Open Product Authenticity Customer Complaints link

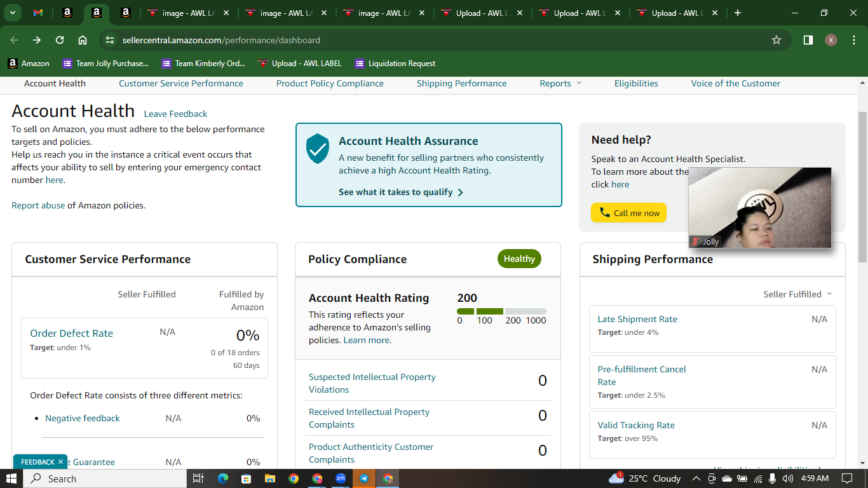371,453
